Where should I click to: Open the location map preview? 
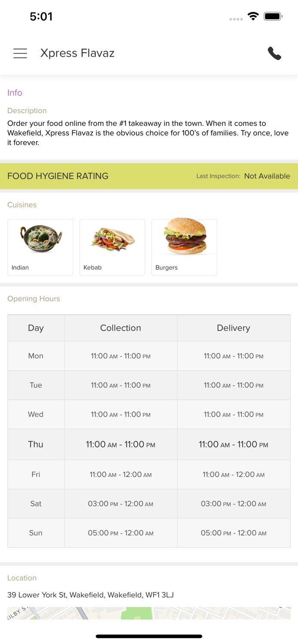(149, 613)
